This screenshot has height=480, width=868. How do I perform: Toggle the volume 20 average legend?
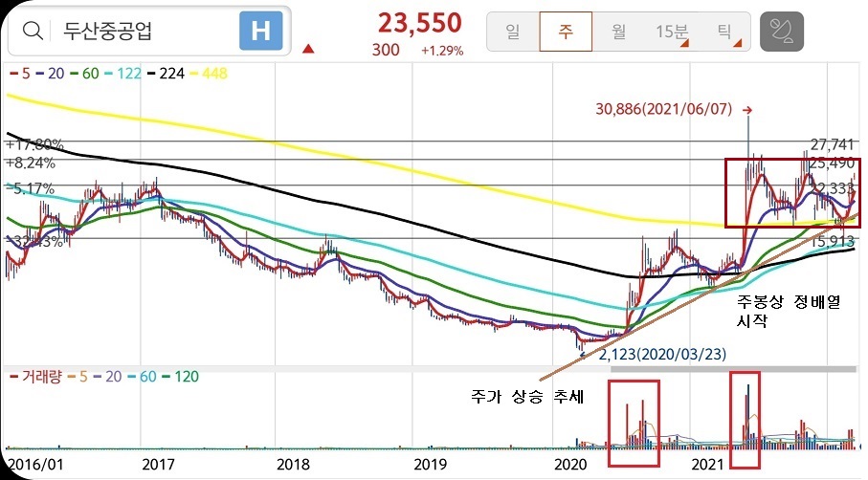click(x=107, y=377)
